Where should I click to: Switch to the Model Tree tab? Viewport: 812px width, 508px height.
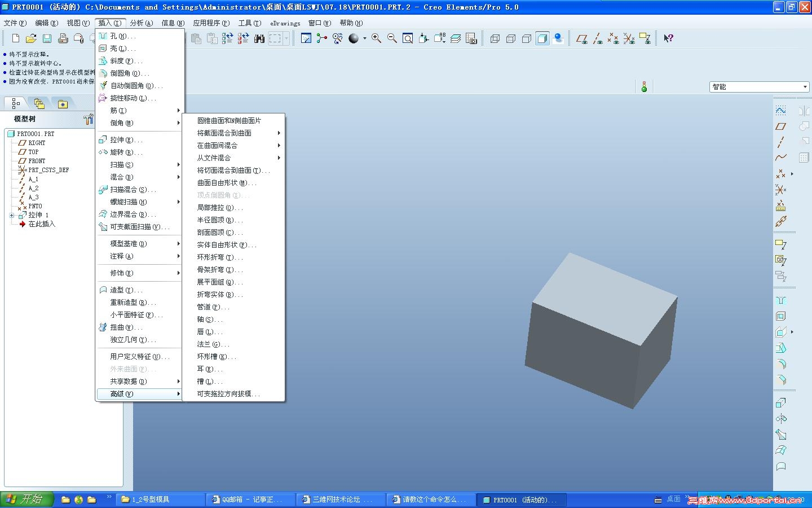click(x=16, y=103)
